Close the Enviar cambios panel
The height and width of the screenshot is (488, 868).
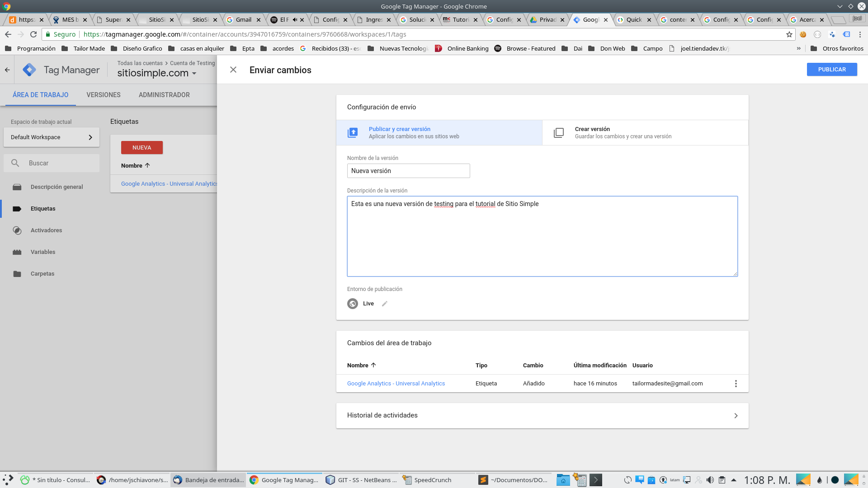233,70
